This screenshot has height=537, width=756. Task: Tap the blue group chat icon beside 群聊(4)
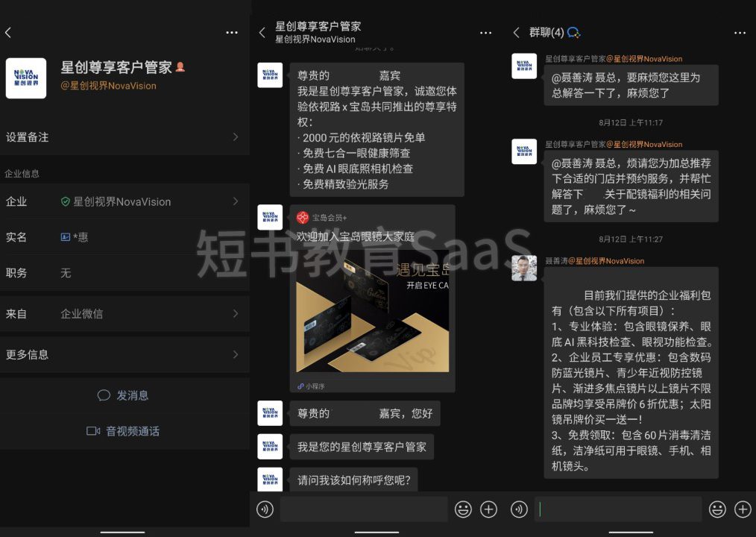pyautogui.click(x=574, y=32)
